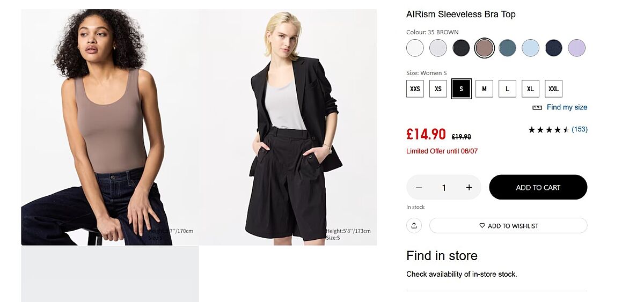Select size XS
The image size is (644, 302).
pos(438,89)
